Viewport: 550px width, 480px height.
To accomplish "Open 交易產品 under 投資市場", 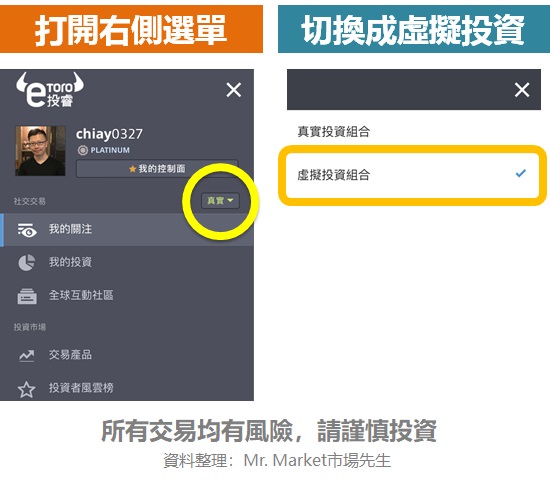I will 127,355.
